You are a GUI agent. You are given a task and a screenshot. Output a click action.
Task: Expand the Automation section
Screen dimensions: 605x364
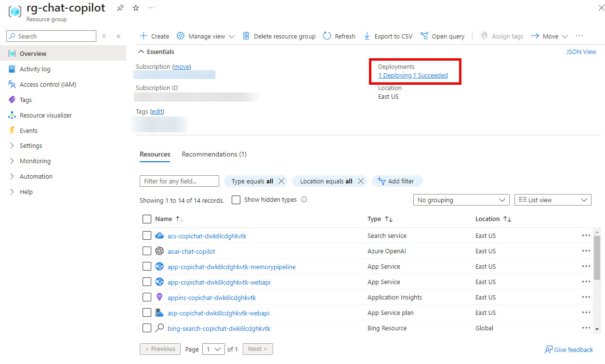pos(36,176)
